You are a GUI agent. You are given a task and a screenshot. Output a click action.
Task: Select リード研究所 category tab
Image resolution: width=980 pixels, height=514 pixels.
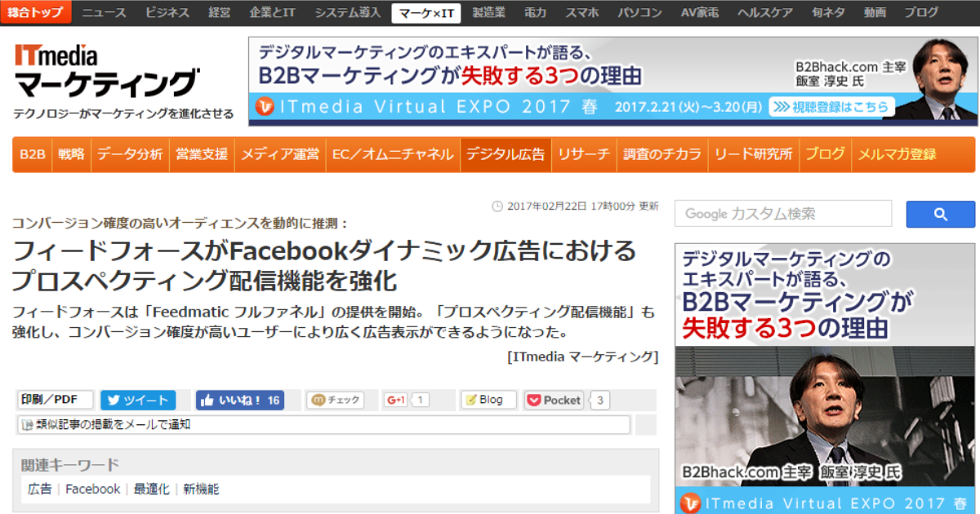click(x=754, y=154)
